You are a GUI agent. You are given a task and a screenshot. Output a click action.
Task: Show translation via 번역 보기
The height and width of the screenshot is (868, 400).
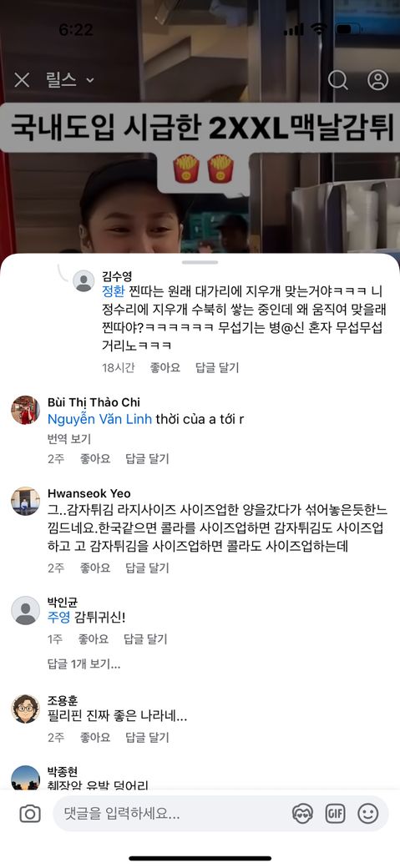click(69, 439)
